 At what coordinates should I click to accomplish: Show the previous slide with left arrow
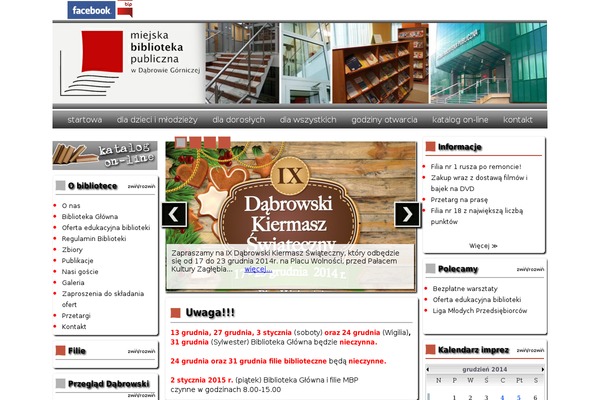click(174, 214)
